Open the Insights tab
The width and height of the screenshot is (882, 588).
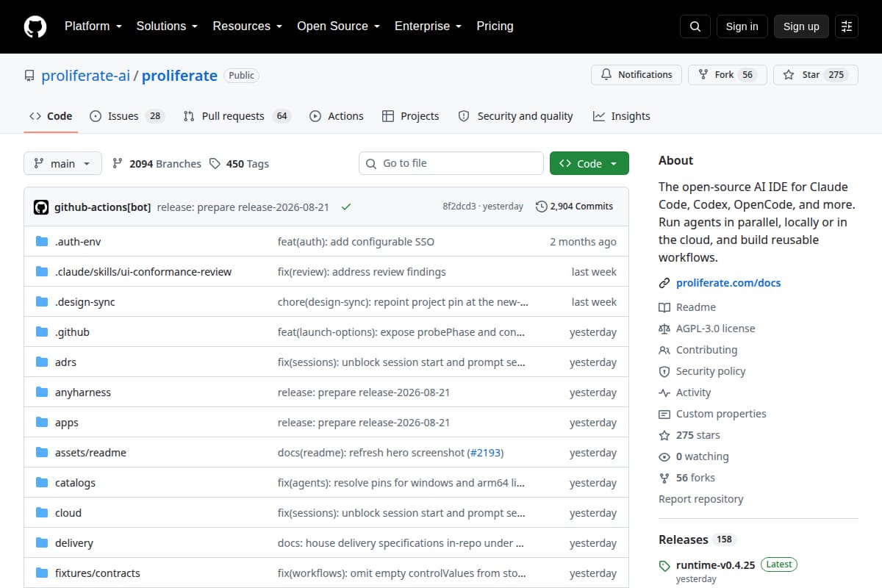[622, 116]
